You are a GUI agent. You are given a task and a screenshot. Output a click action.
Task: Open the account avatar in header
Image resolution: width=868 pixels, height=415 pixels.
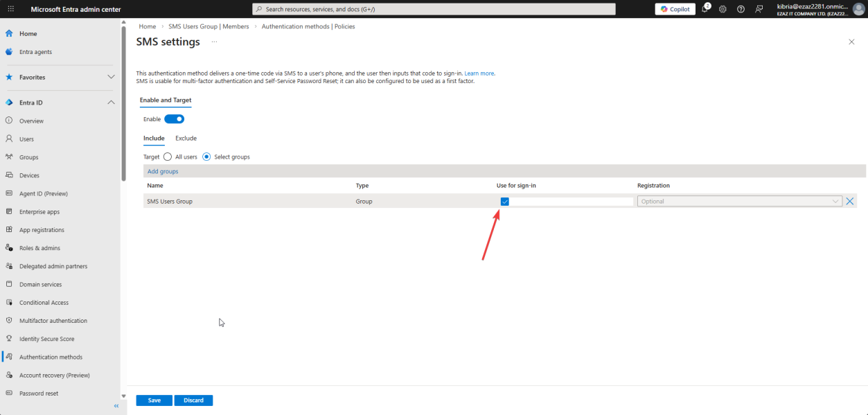point(858,9)
